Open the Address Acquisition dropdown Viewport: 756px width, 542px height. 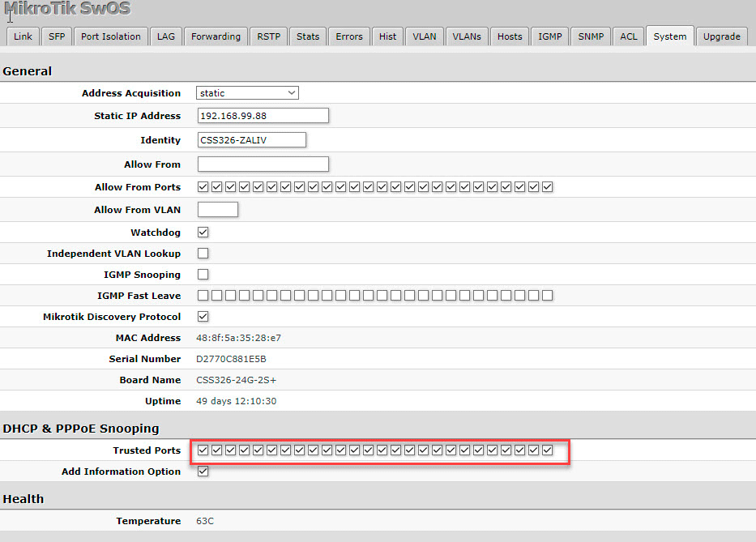[247, 93]
